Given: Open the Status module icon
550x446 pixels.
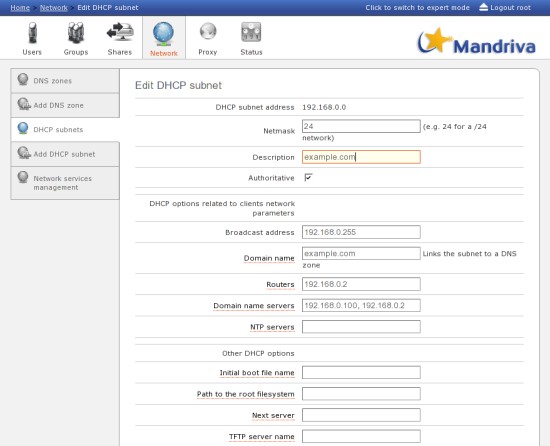Looking at the screenshot, I should 251,32.
